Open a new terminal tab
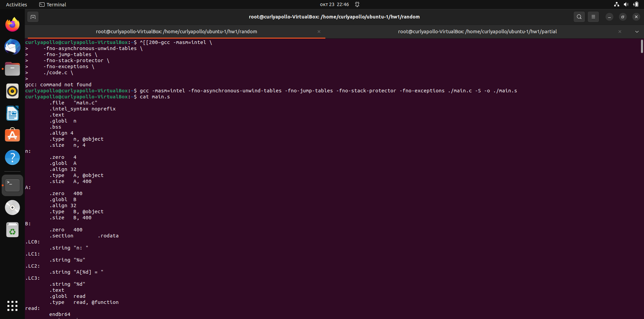644x319 pixels. click(33, 17)
